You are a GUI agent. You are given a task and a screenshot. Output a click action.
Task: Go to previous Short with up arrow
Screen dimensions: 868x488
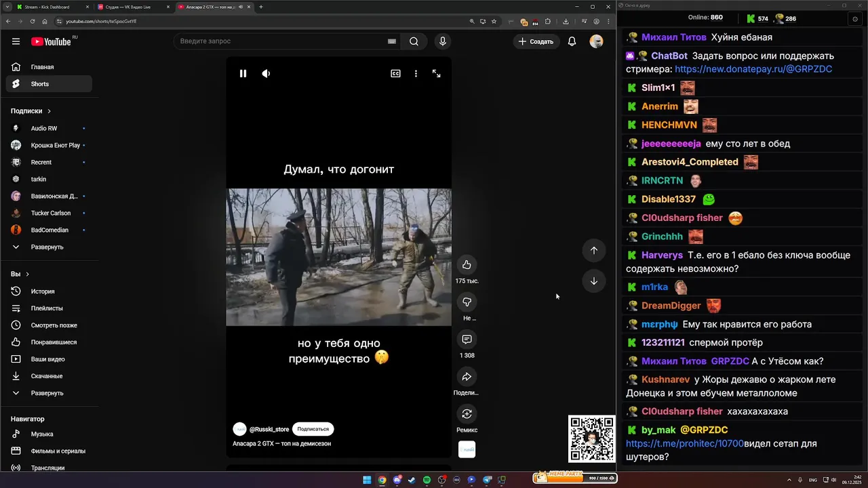click(x=593, y=250)
